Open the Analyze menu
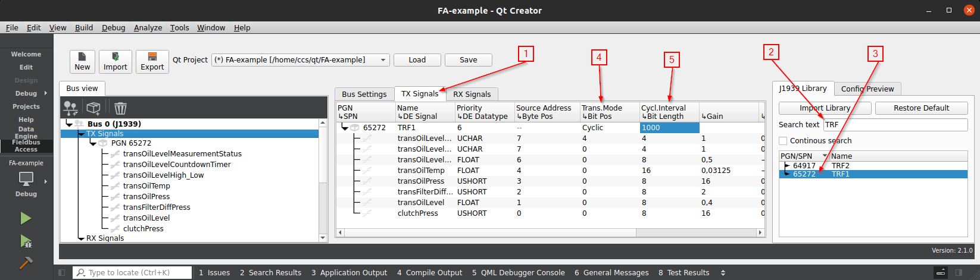 pos(148,28)
